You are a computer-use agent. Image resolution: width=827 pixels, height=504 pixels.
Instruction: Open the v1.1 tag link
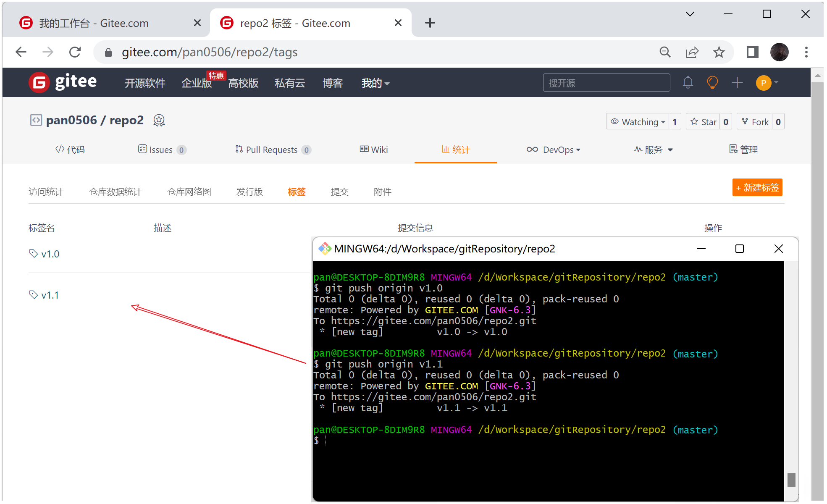50,295
